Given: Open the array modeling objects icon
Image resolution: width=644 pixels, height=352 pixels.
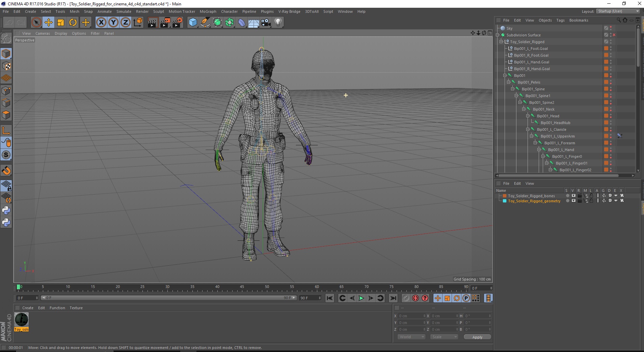Looking at the screenshot, I should pos(230,23).
